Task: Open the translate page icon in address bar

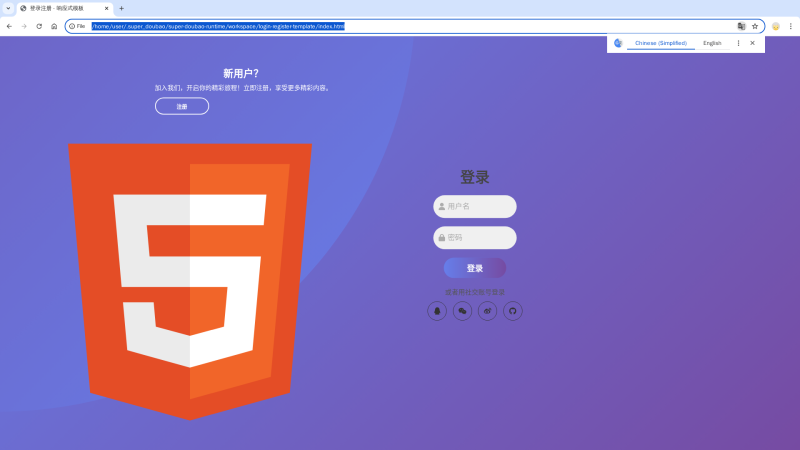Action: [x=741, y=26]
